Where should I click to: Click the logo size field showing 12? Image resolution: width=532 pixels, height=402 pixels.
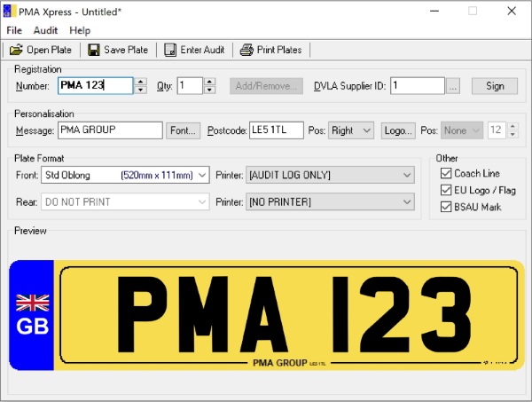(497, 130)
